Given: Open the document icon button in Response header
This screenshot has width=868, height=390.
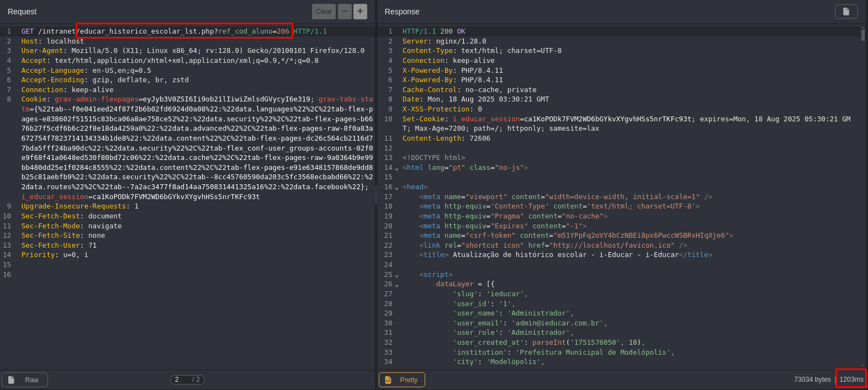Looking at the screenshot, I should pos(846,12).
